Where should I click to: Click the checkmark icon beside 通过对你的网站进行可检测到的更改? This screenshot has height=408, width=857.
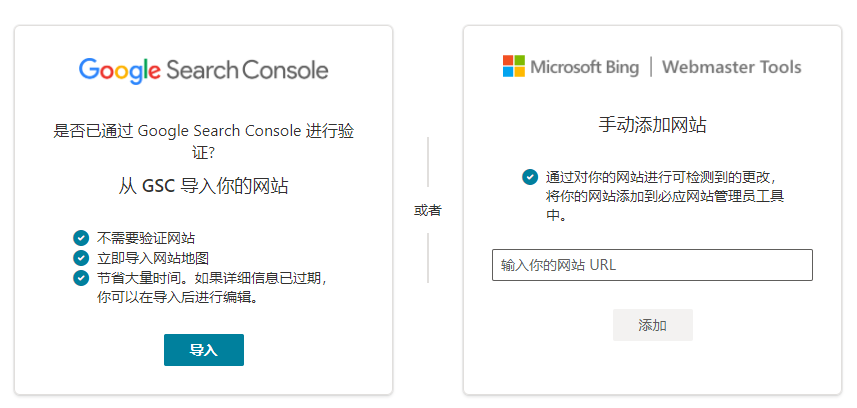point(530,177)
